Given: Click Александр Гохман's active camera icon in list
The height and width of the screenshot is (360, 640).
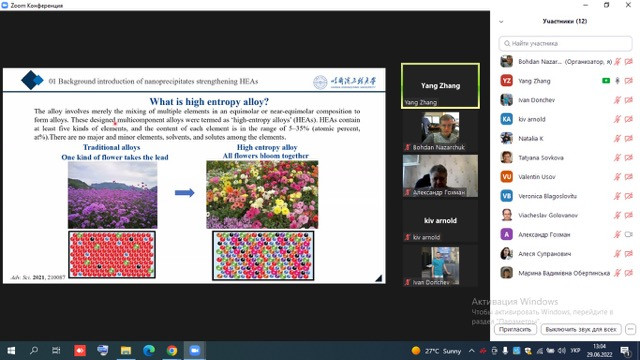Looking at the screenshot, I should coord(629,234).
